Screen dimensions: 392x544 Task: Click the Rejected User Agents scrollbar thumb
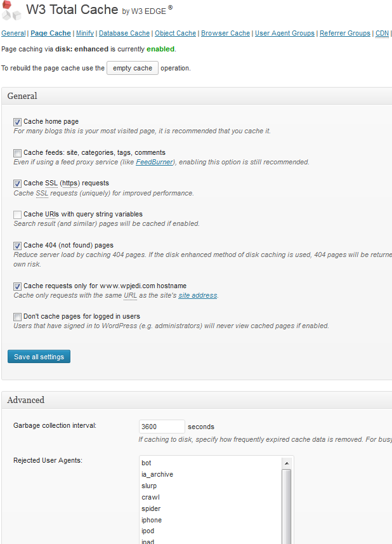(287, 507)
